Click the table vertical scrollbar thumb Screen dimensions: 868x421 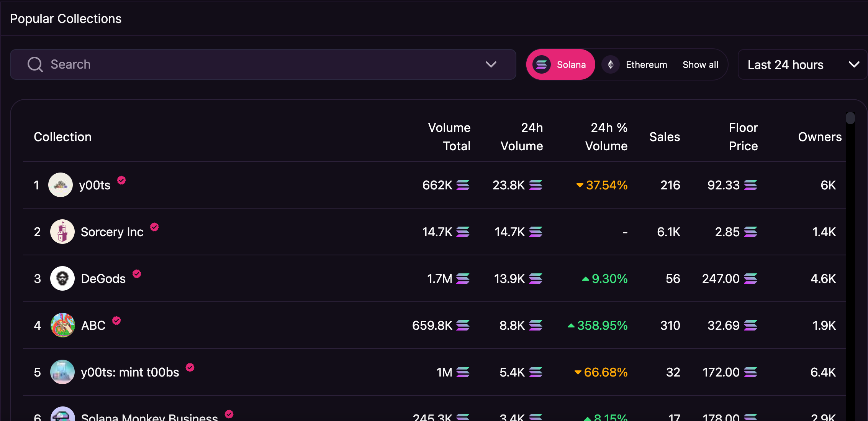coord(850,118)
